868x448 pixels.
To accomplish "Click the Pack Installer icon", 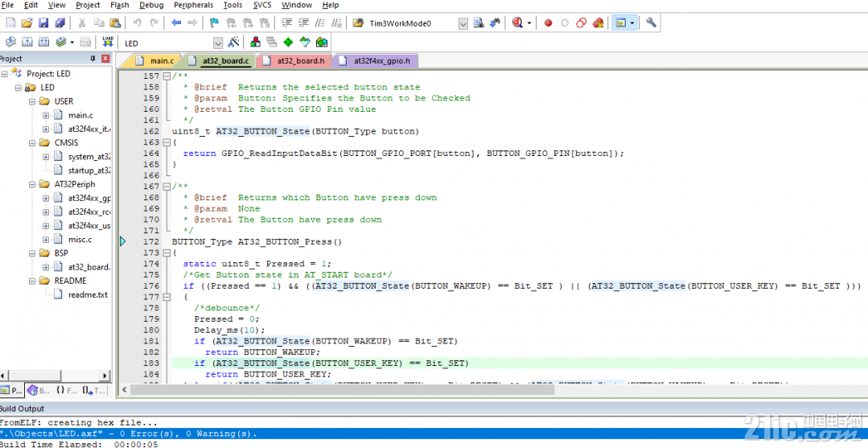I will tap(322, 42).
